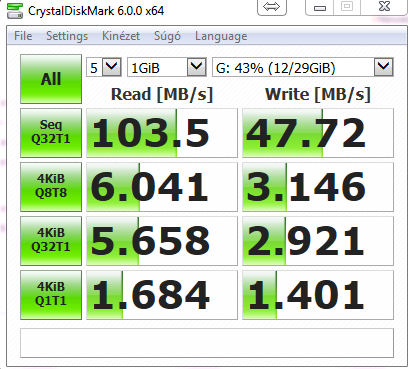Open the File menu

click(x=23, y=36)
